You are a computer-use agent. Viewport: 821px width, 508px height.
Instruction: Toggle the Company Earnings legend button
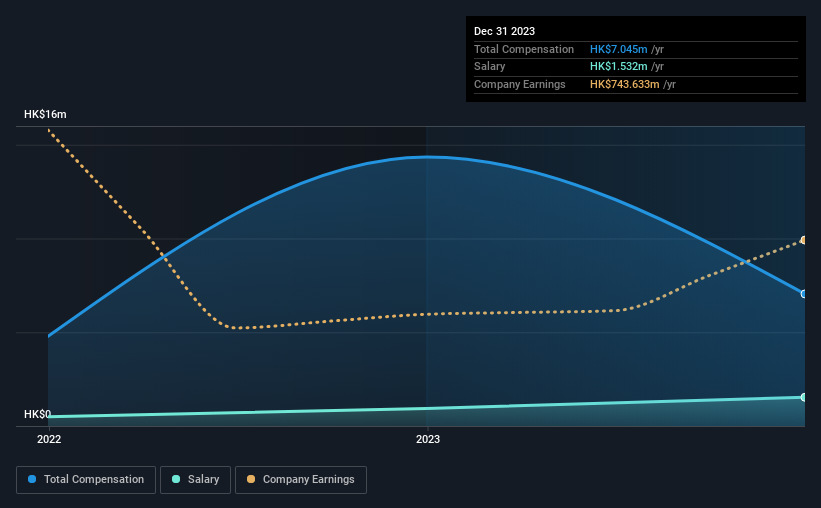pos(301,480)
